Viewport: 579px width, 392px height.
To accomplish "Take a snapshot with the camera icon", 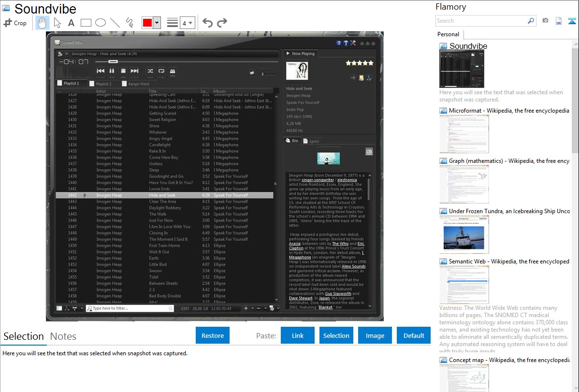I will pyautogui.click(x=545, y=21).
